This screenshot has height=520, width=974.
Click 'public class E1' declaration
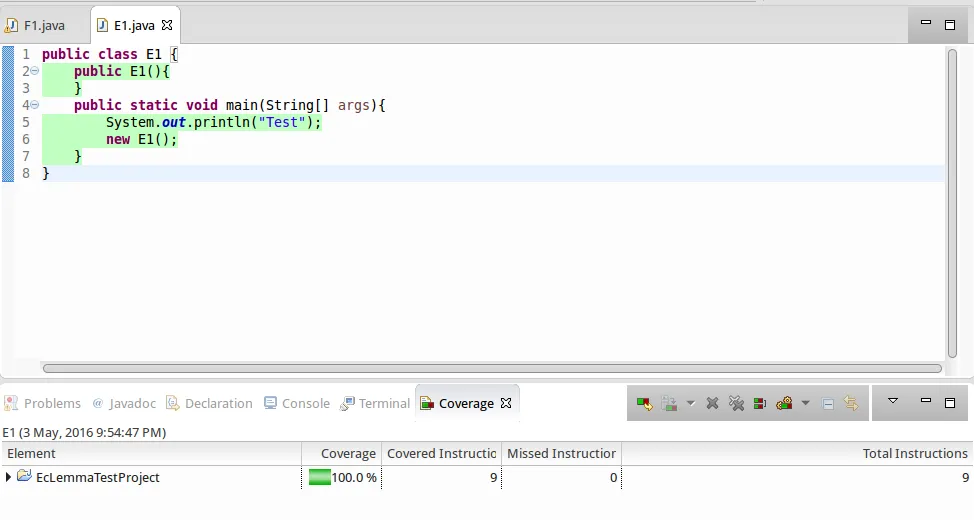point(102,55)
